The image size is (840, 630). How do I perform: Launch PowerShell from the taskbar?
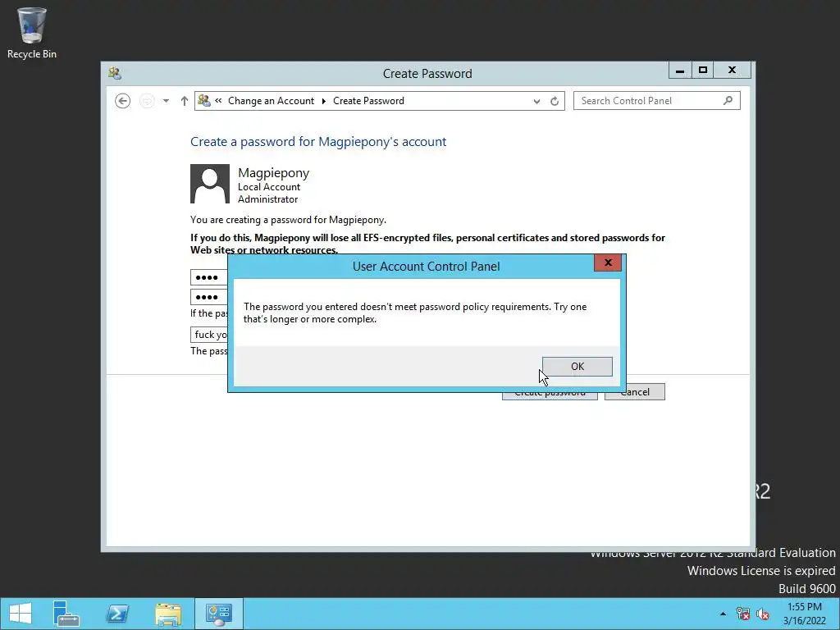pyautogui.click(x=117, y=614)
